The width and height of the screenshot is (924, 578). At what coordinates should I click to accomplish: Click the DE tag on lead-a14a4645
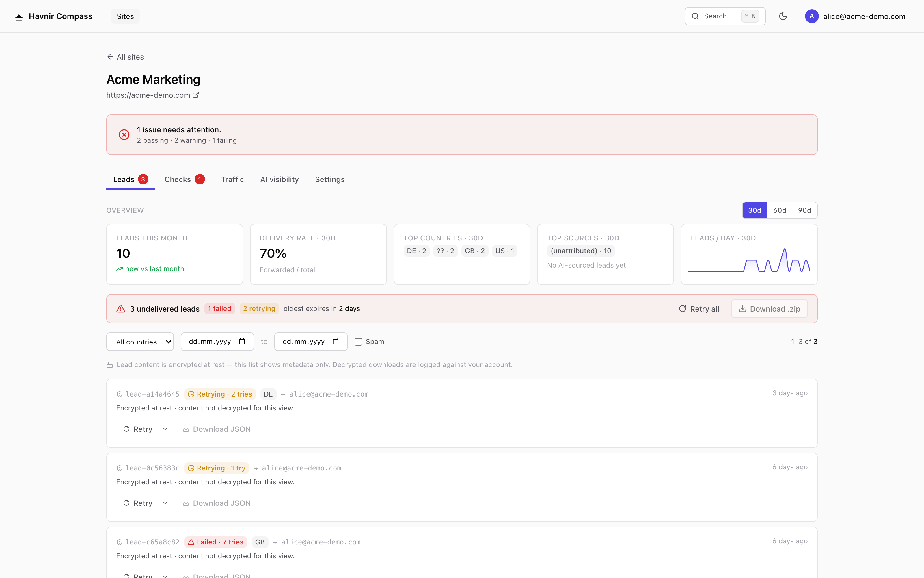click(x=268, y=394)
